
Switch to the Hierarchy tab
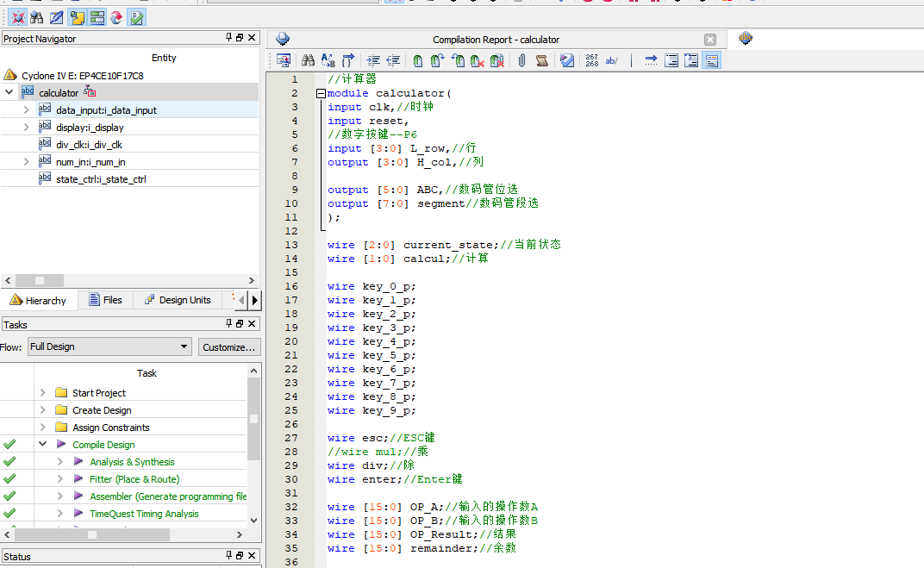(38, 300)
